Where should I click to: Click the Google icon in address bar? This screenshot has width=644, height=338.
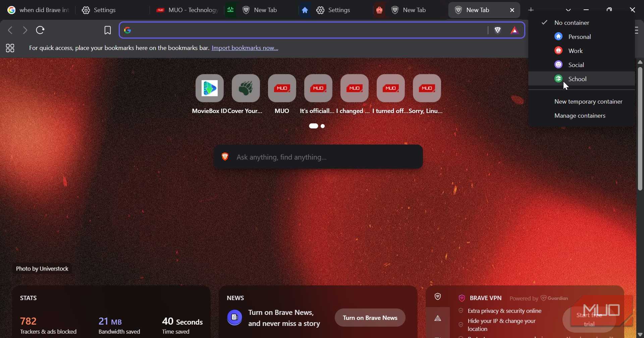coord(128,31)
